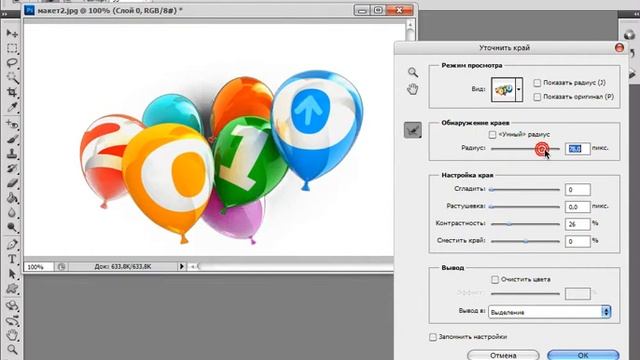Screen dimensions: 640x360
Task: Select the History Brush tool
Action: tap(12, 168)
